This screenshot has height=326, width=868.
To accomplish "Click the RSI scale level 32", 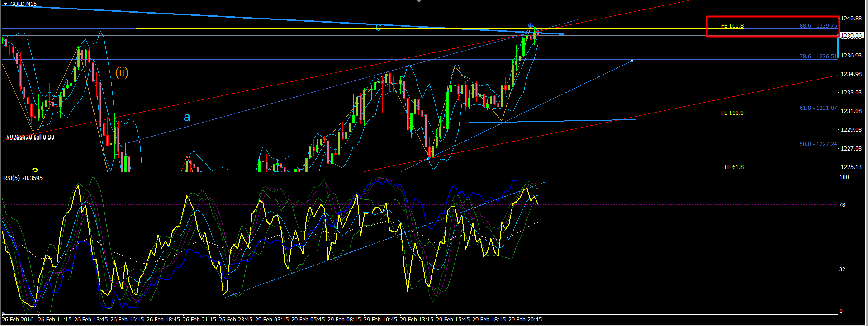I will click(x=842, y=269).
